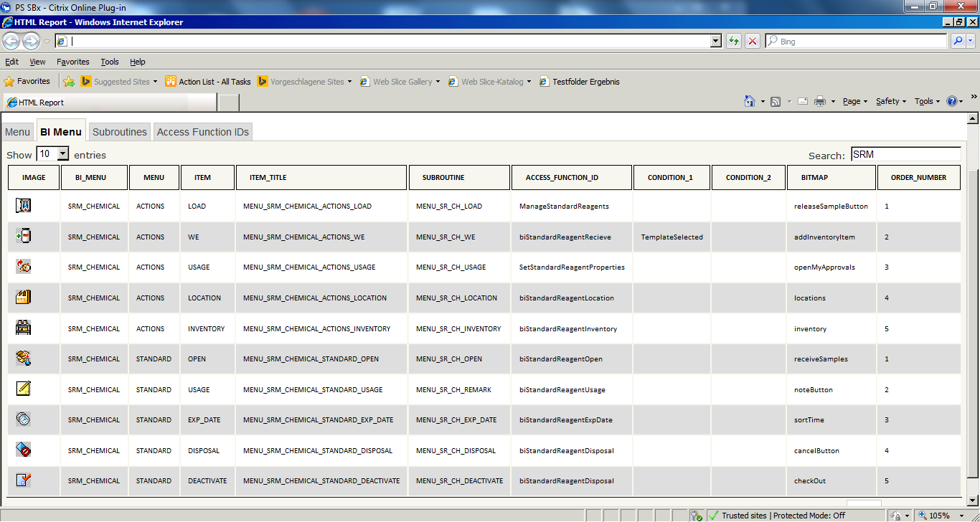Click the LOAD row image icon
Screen dimensions: 980x522
pyautogui.click(x=24, y=206)
